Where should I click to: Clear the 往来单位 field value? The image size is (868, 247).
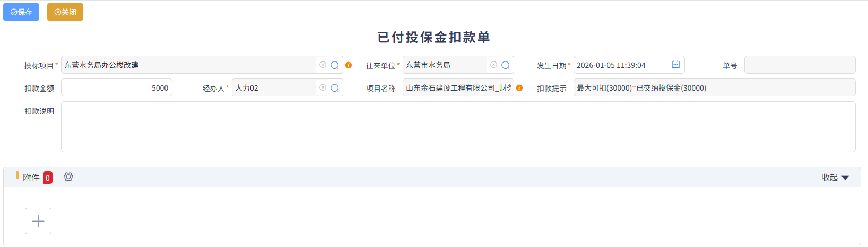tap(493, 65)
